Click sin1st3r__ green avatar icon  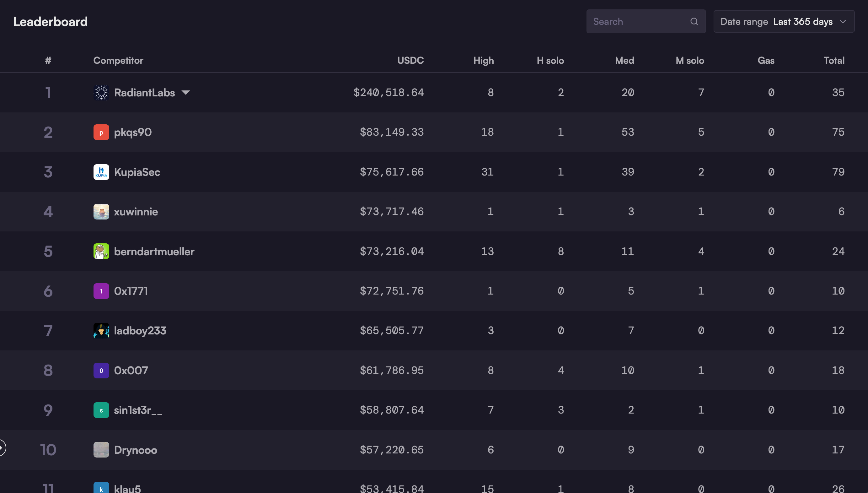point(101,410)
